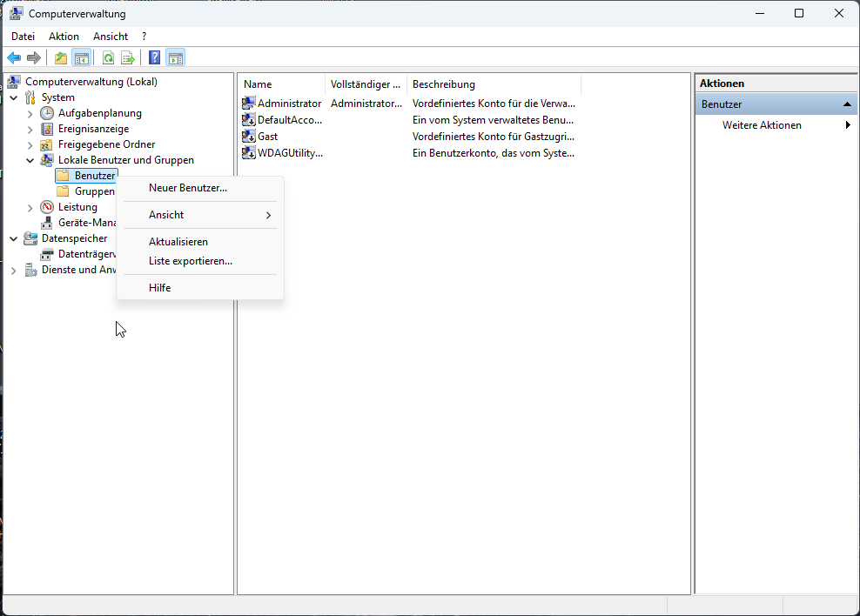Click the Refresh toolbar icon

click(109, 57)
